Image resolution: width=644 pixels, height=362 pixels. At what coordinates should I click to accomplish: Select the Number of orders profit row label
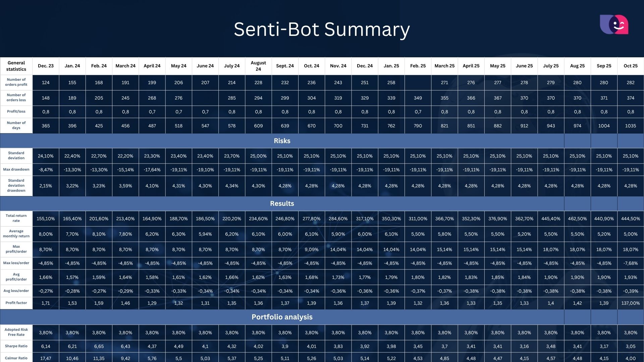coord(16,82)
